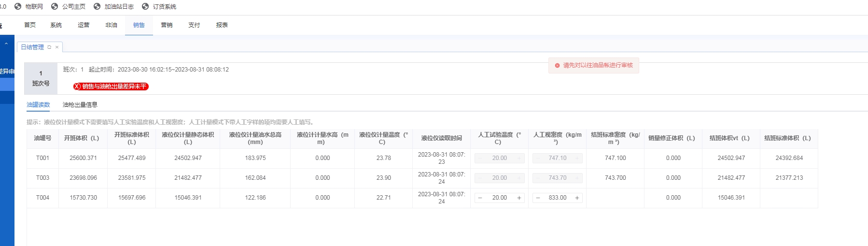Decrease T004 人工试验温度 with the minus button
868x246 pixels.
(480, 198)
